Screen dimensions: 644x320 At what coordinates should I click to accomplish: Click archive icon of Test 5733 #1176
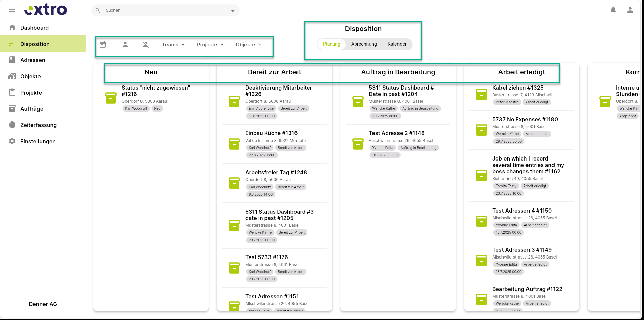(x=234, y=268)
